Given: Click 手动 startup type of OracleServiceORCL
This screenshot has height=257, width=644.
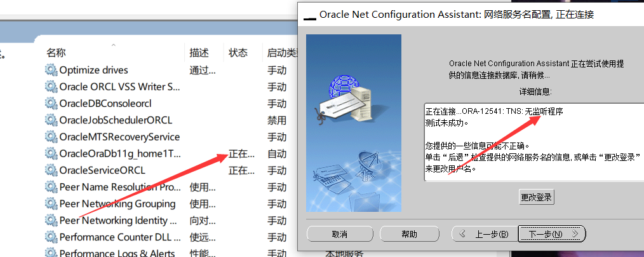Looking at the screenshot, I should pos(277,170).
